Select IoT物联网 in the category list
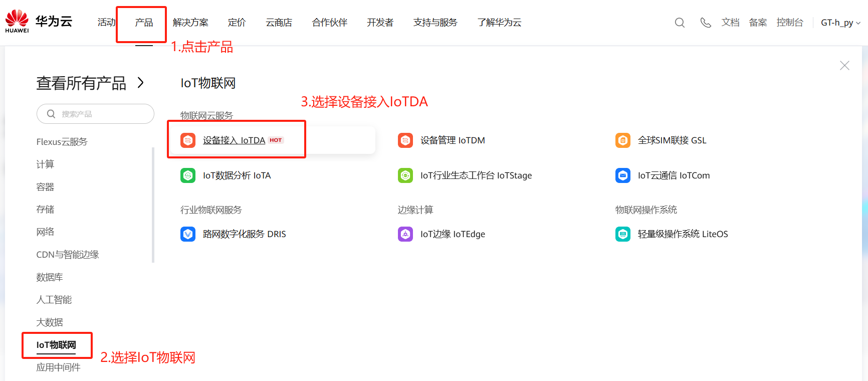The image size is (868, 381). point(56,345)
